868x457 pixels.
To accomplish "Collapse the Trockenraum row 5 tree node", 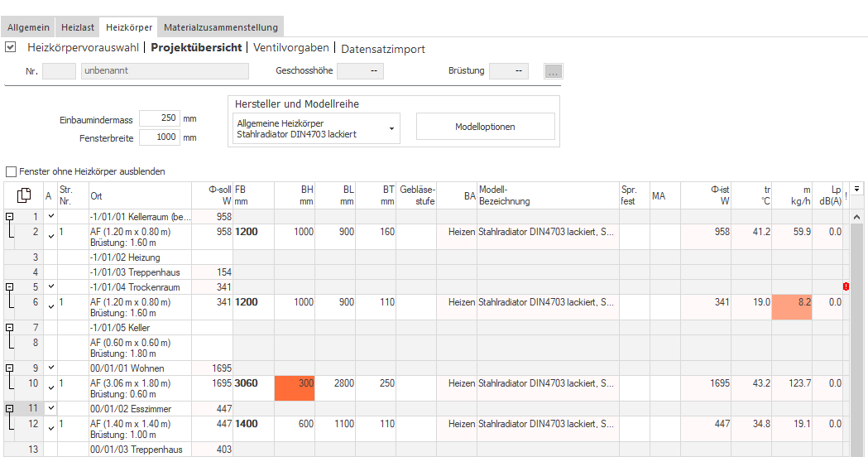I will [9, 287].
